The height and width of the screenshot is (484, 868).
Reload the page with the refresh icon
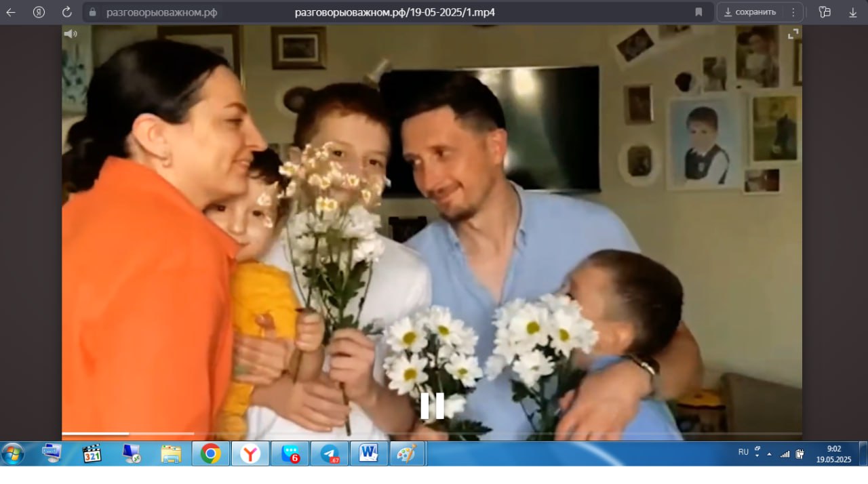(66, 12)
